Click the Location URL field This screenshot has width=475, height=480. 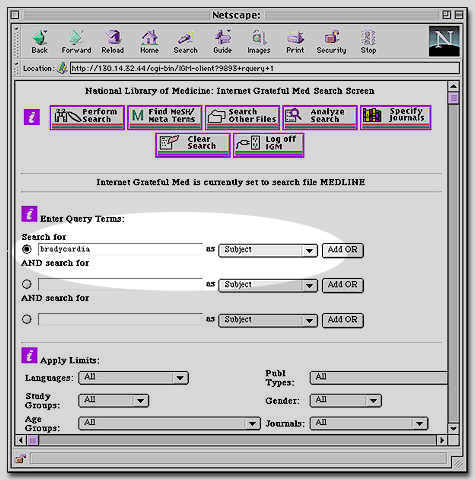pos(265,68)
